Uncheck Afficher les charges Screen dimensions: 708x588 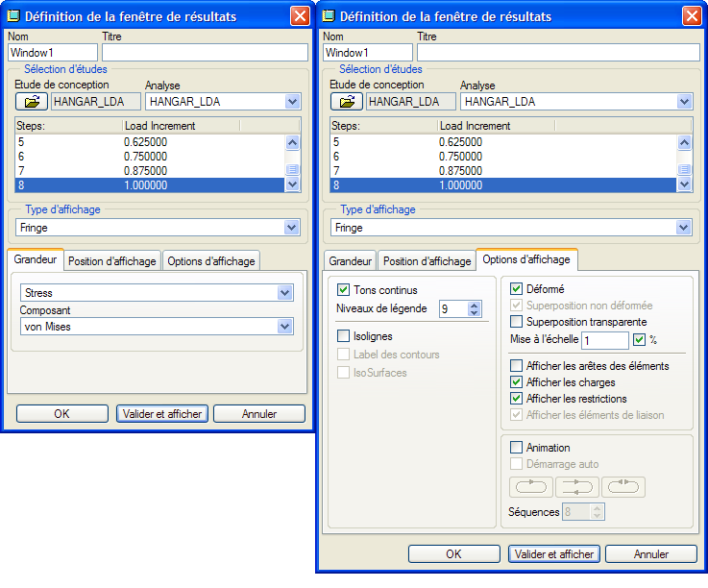pos(516,382)
